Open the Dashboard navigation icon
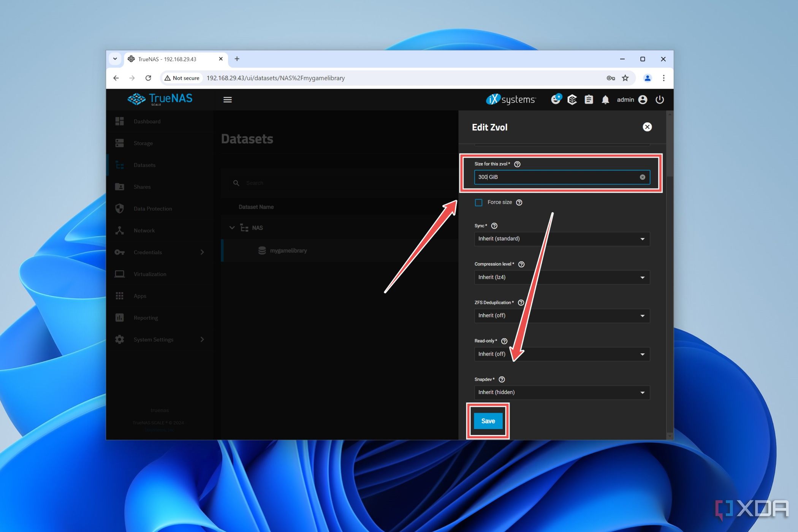 point(120,121)
